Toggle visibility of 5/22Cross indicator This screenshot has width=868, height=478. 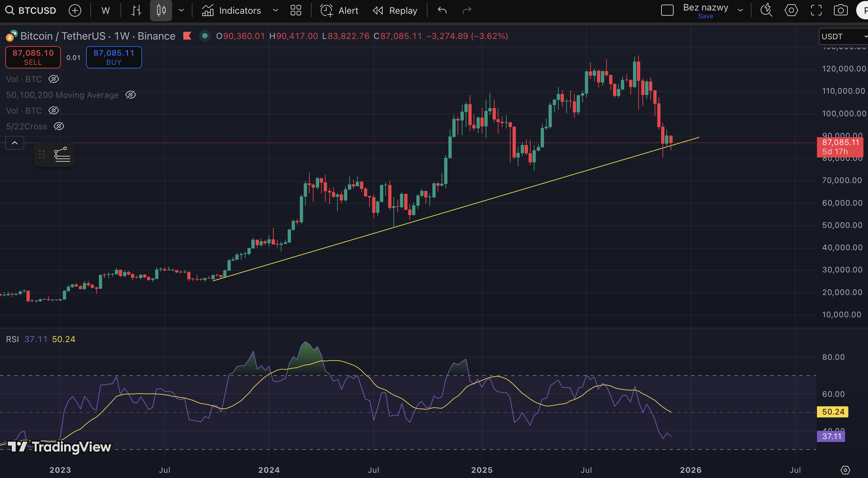[x=59, y=126]
